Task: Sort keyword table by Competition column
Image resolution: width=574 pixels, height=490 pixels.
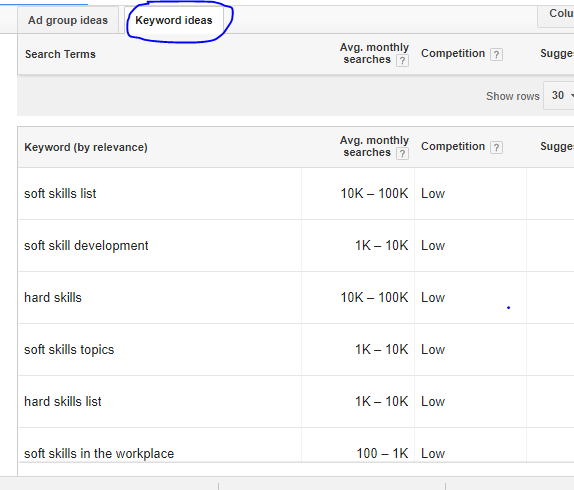Action: 453,146
